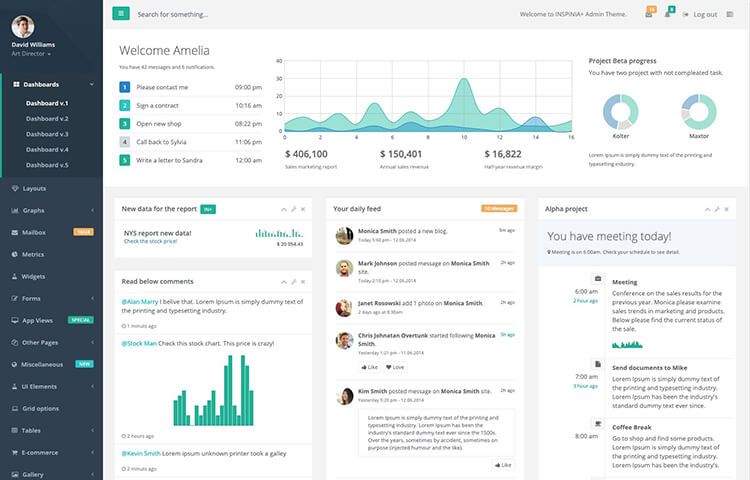750x480 pixels.
Task: Close the Alpha project panel
Action: (726, 209)
